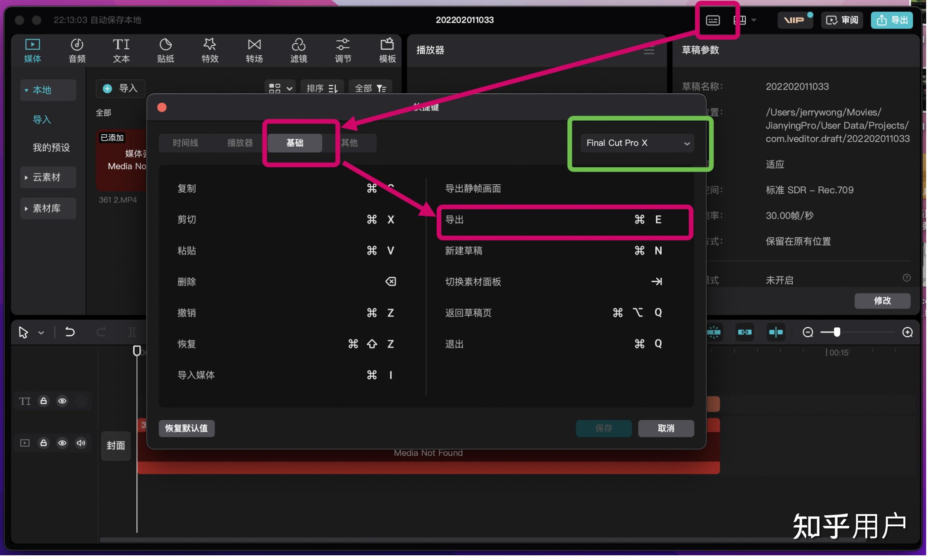Collapse the 本地 local tree item
The image size is (934, 560).
click(48, 91)
